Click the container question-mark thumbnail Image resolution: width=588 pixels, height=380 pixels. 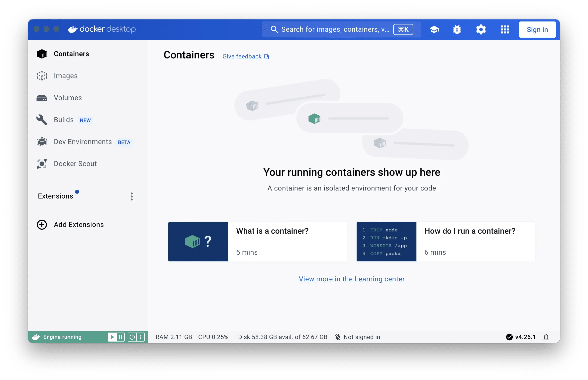click(x=198, y=241)
